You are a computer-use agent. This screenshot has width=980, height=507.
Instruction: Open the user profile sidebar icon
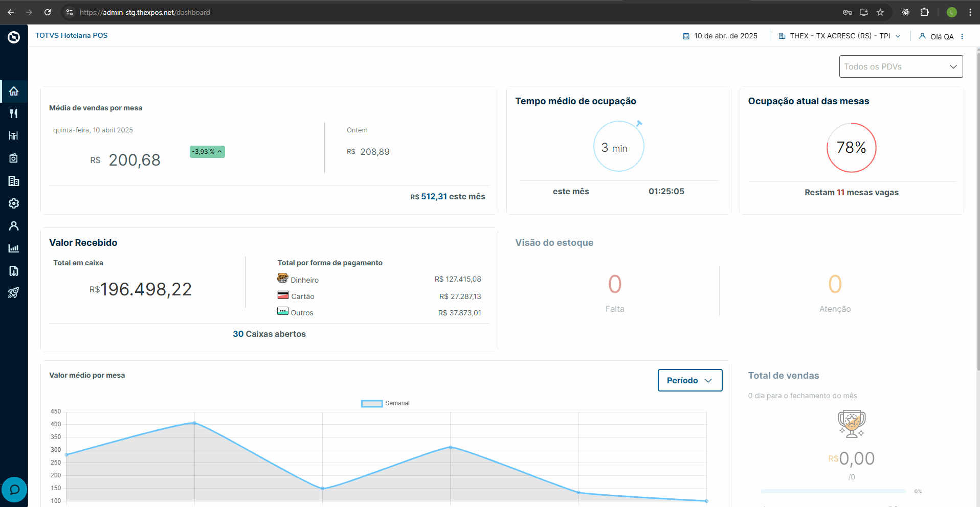coord(14,226)
